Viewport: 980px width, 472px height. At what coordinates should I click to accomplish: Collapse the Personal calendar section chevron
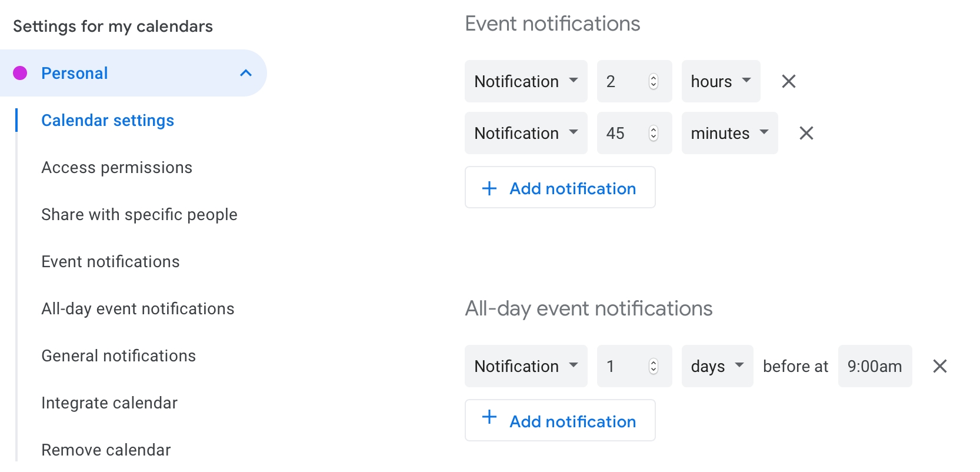click(246, 73)
